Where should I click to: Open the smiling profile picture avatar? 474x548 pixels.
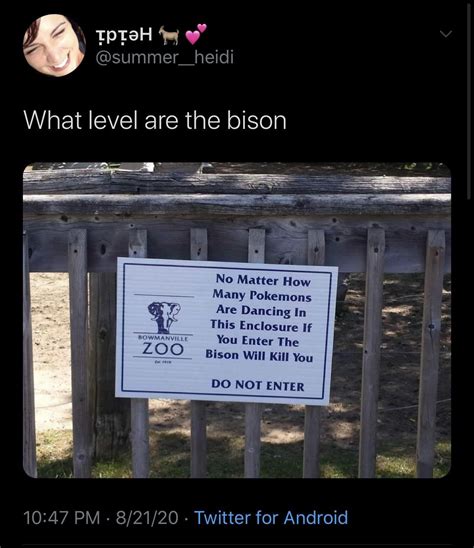(x=54, y=45)
